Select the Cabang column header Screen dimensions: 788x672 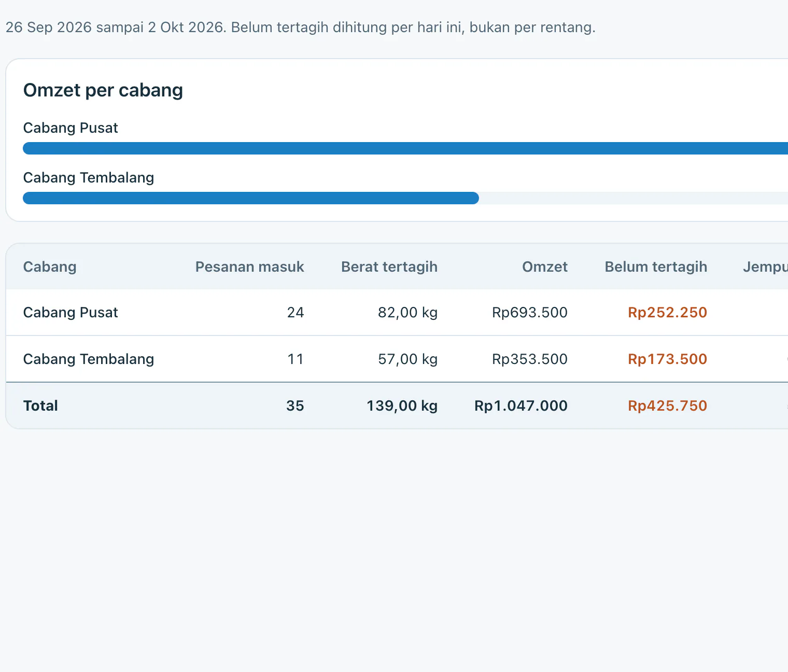tap(50, 267)
